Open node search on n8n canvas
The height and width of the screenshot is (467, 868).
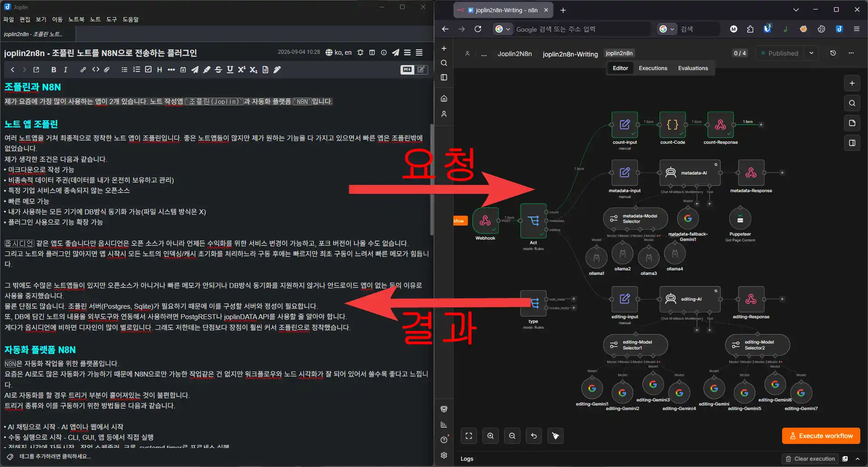pyautogui.click(x=852, y=103)
